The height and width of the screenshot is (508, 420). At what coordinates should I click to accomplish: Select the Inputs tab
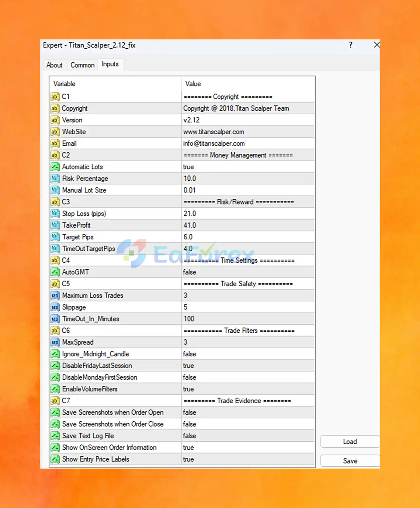(x=110, y=64)
